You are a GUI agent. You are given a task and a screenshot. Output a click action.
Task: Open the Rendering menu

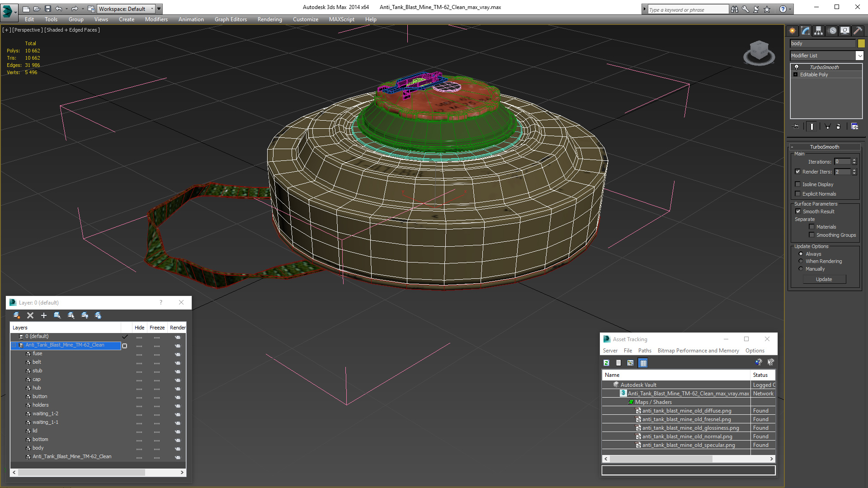coord(269,19)
